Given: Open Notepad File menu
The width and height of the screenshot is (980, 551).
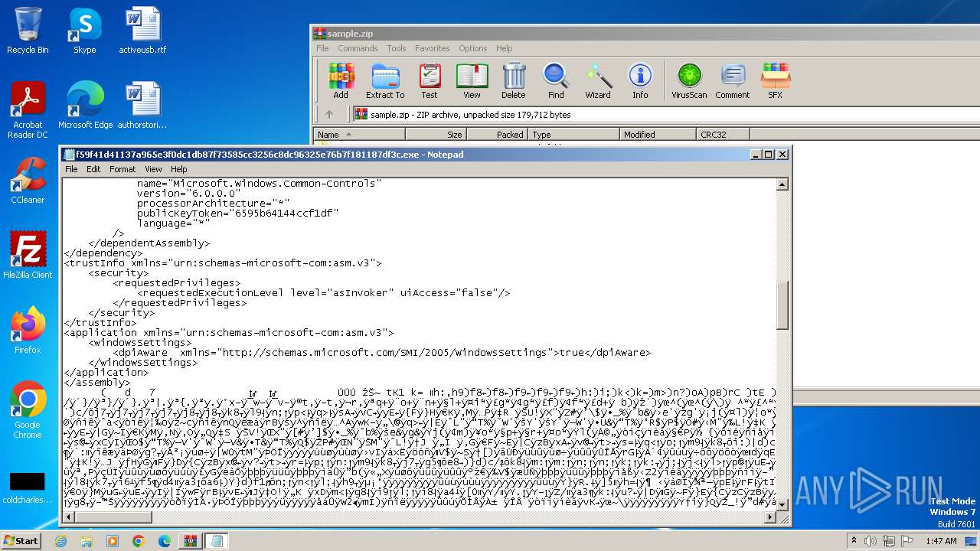Looking at the screenshot, I should [x=71, y=169].
